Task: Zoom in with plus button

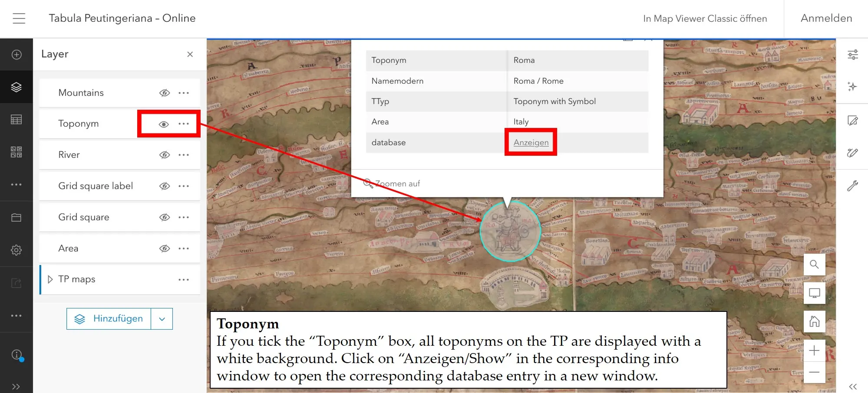Action: pyautogui.click(x=814, y=350)
